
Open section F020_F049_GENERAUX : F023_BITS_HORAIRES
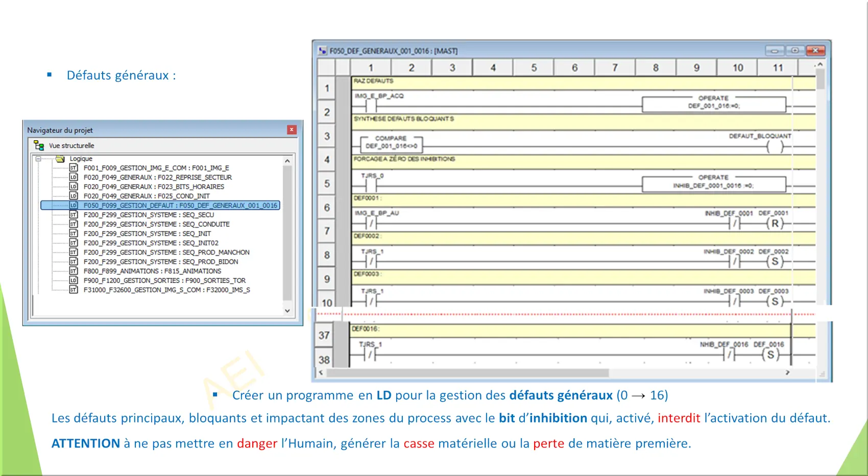[x=154, y=187]
